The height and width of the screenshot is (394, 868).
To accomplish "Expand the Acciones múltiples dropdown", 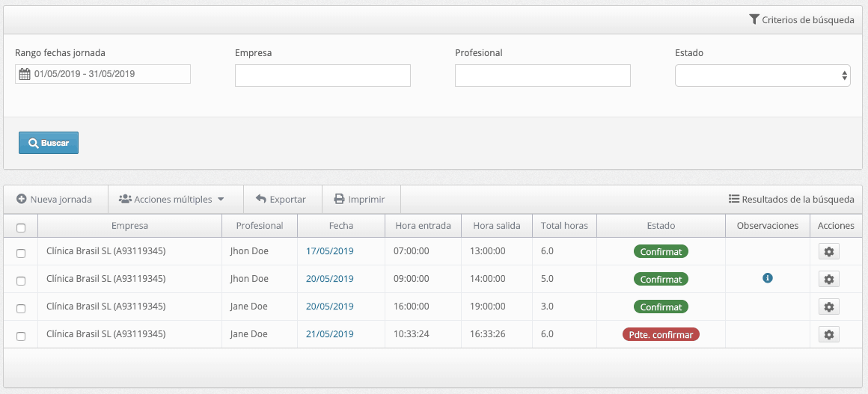I will point(171,199).
